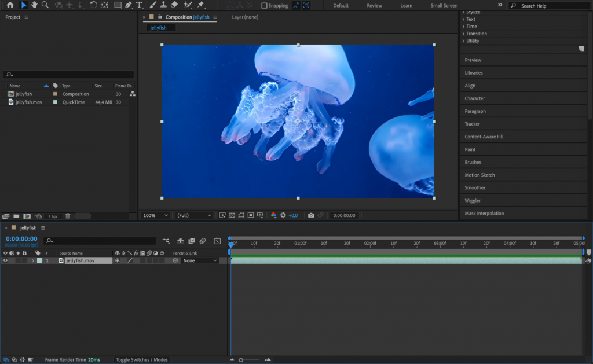Select the Roto Brush tool
Image resolution: width=593 pixels, height=364 pixels.
click(x=187, y=5)
